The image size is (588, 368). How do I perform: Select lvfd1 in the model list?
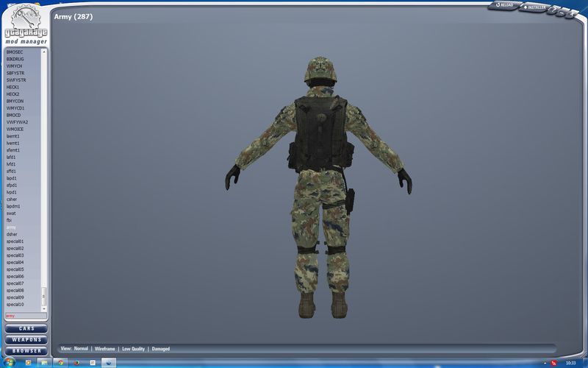(11, 164)
